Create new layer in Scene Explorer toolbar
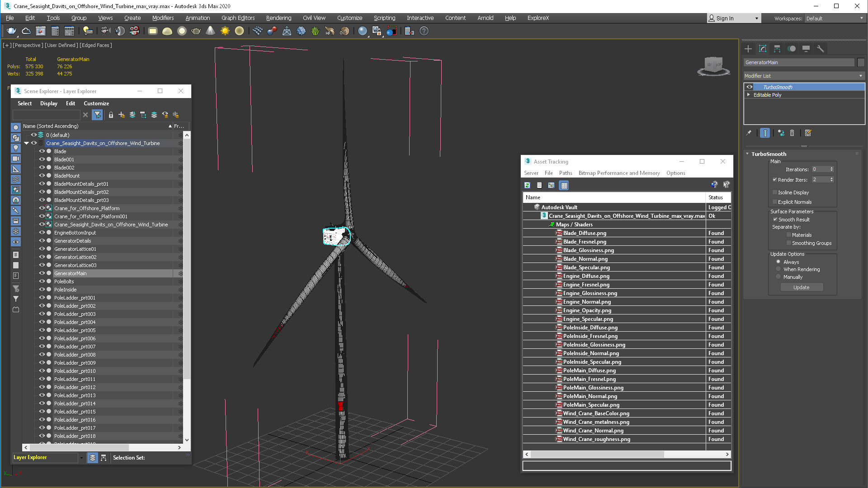The image size is (868, 488). (x=122, y=115)
